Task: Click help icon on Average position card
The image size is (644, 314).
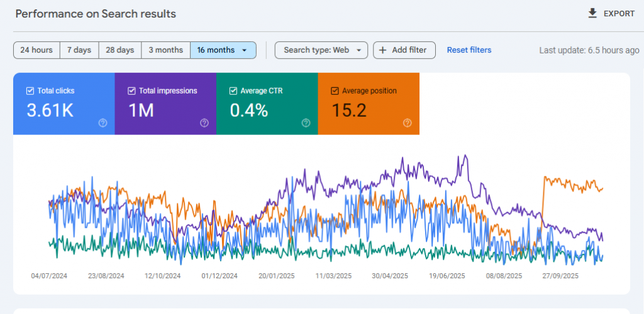Action: click(x=407, y=123)
